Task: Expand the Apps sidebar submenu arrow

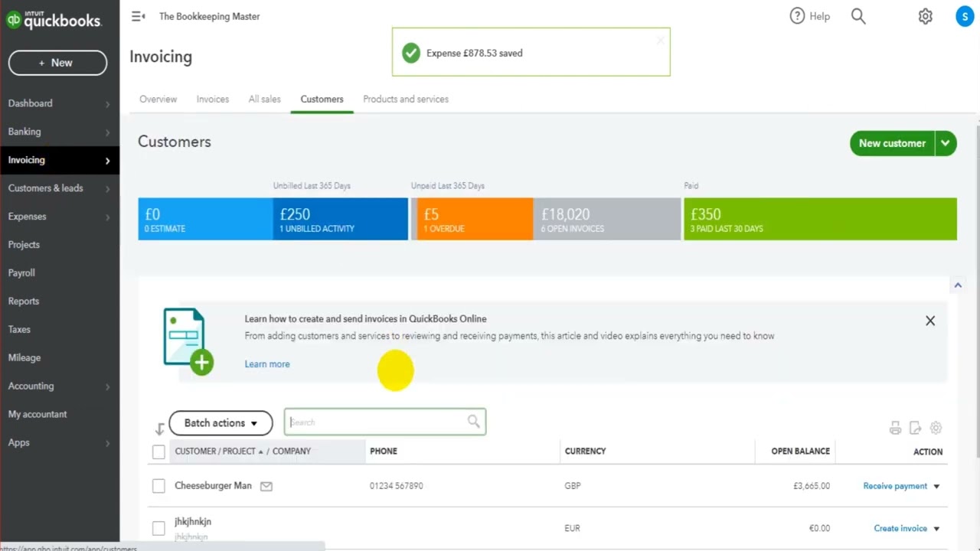Action: click(x=107, y=443)
